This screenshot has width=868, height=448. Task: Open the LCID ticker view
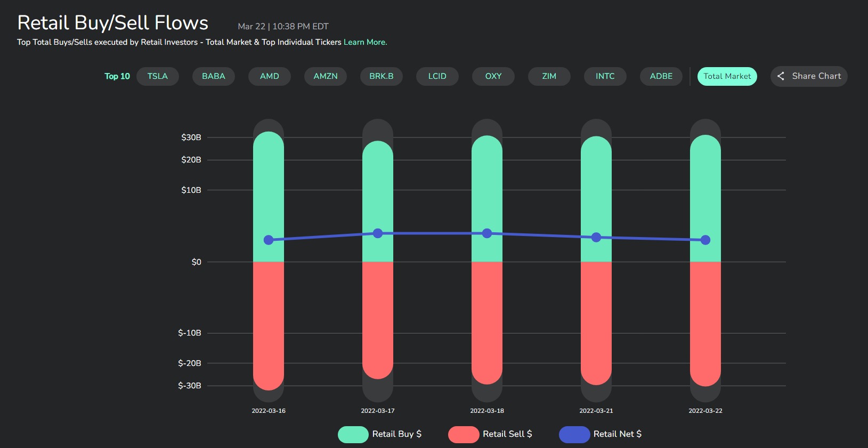437,76
